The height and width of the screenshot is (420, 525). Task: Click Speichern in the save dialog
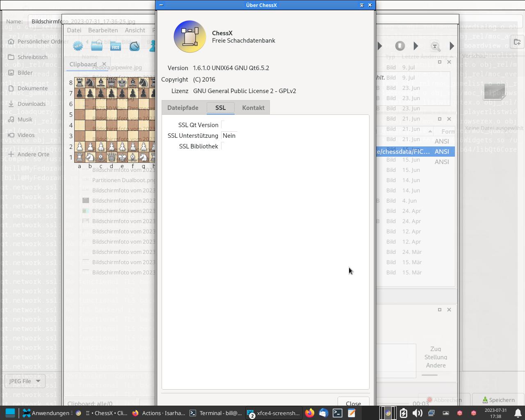(498, 400)
